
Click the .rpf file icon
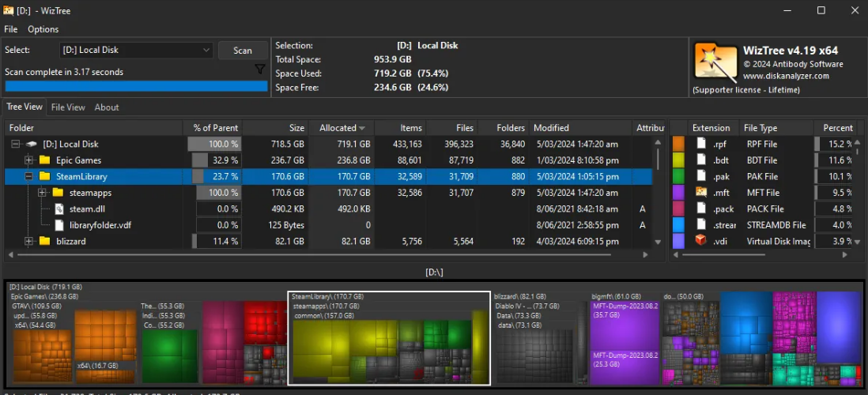[701, 144]
